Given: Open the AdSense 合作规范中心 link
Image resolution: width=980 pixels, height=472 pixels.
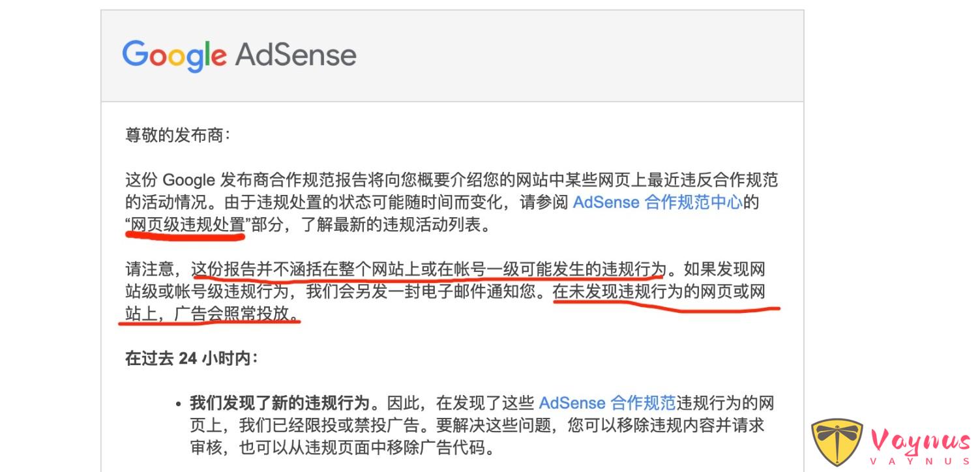Looking at the screenshot, I should (x=657, y=202).
